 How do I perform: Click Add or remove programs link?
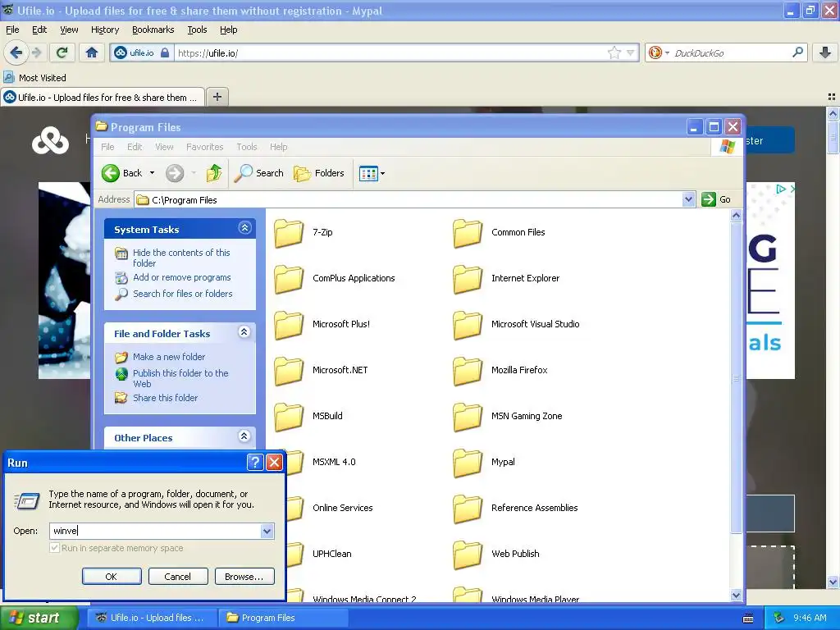[x=181, y=277]
